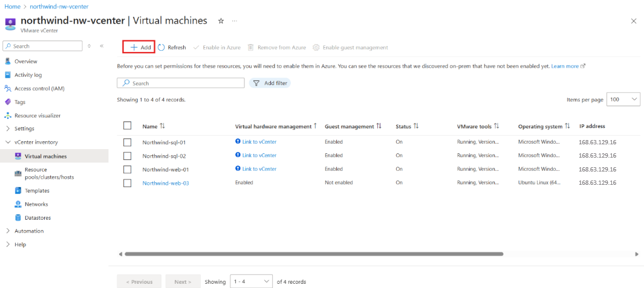Click the VMware vCenter resource icon

[10, 23]
